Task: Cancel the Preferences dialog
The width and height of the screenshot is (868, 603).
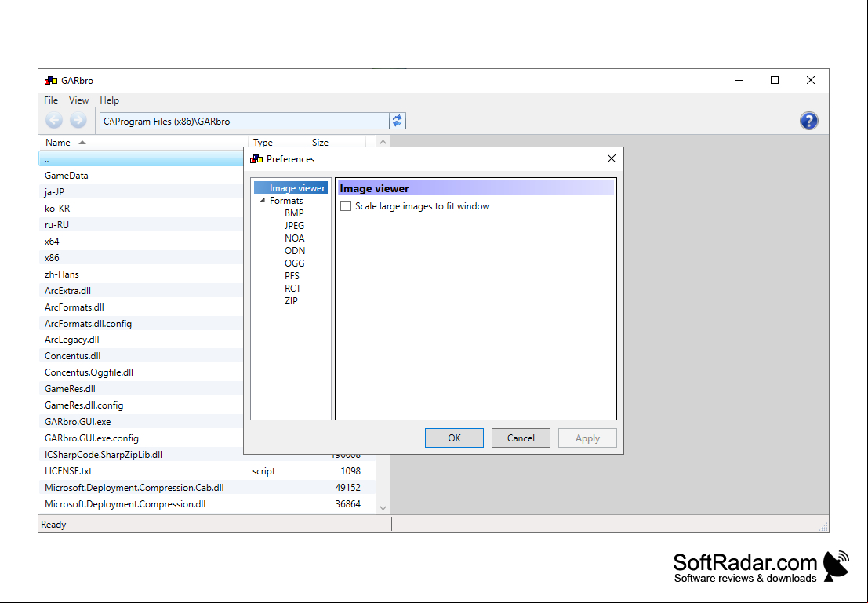Action: click(521, 438)
